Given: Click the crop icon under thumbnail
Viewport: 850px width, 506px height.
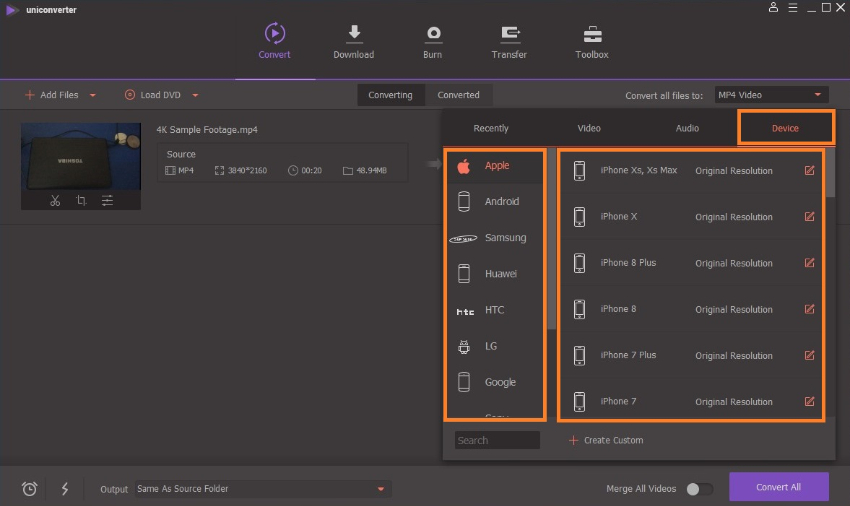Looking at the screenshot, I should 81,201.
